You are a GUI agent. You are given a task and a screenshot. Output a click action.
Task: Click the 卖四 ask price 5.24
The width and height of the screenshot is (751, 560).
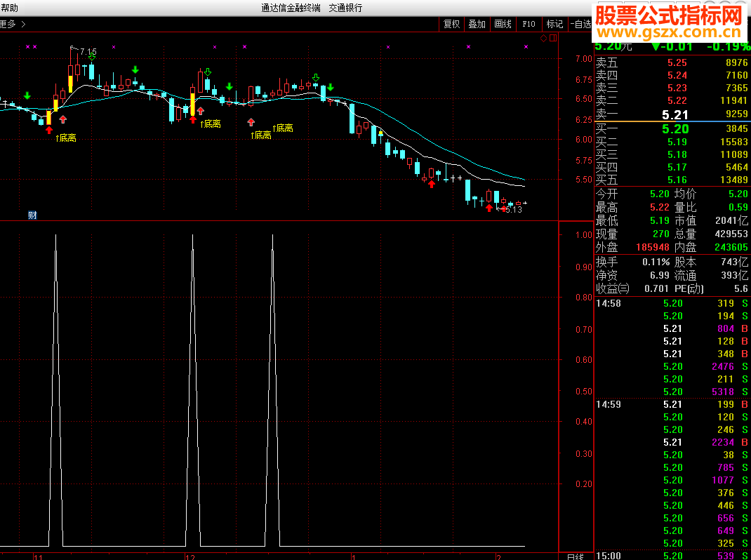(x=677, y=75)
